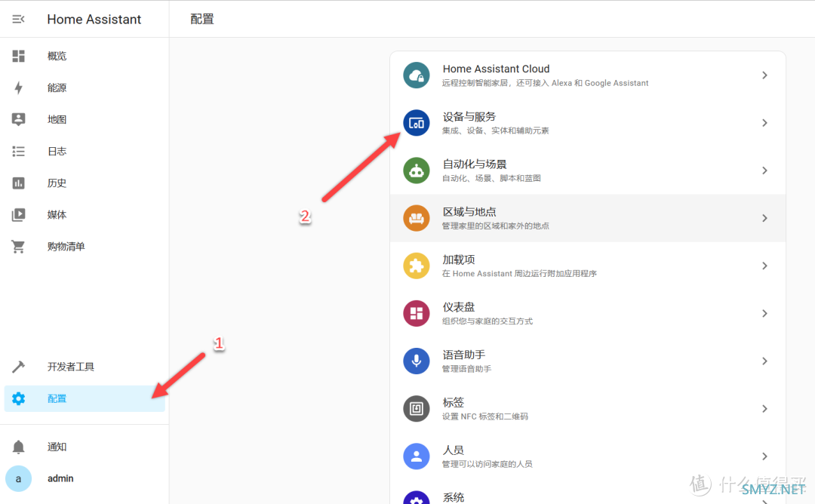This screenshot has width=815, height=504.
Task: Click the 标签 NFC tag icon
Action: coord(417,409)
